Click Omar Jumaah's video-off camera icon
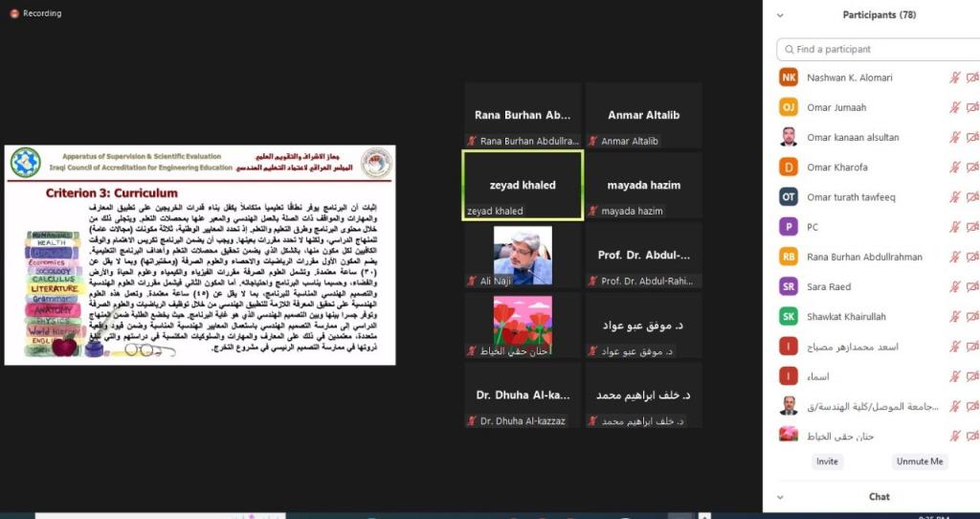Viewport: 980px width, 519px height. (972, 108)
